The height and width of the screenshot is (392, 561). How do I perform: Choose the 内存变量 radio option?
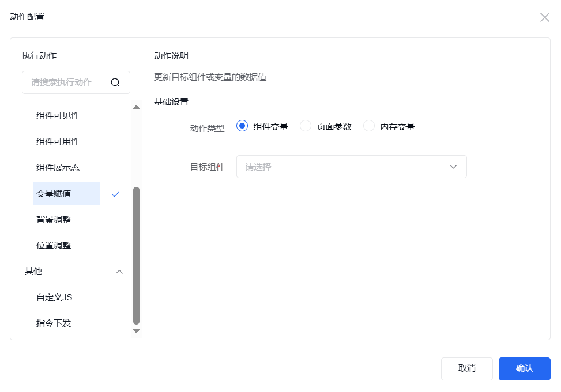tap(369, 126)
